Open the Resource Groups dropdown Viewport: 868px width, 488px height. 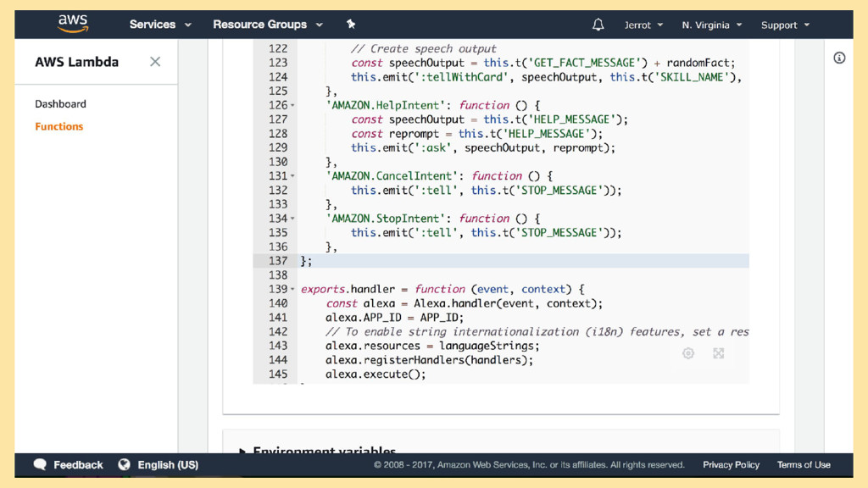[267, 25]
